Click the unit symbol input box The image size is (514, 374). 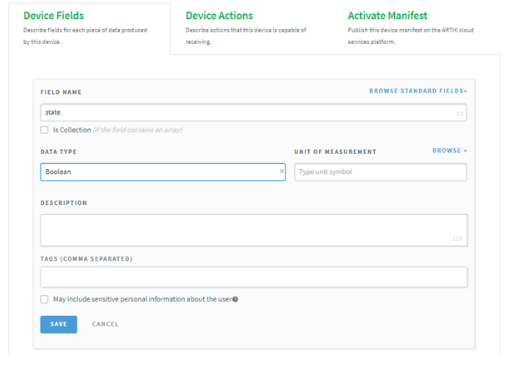380,172
